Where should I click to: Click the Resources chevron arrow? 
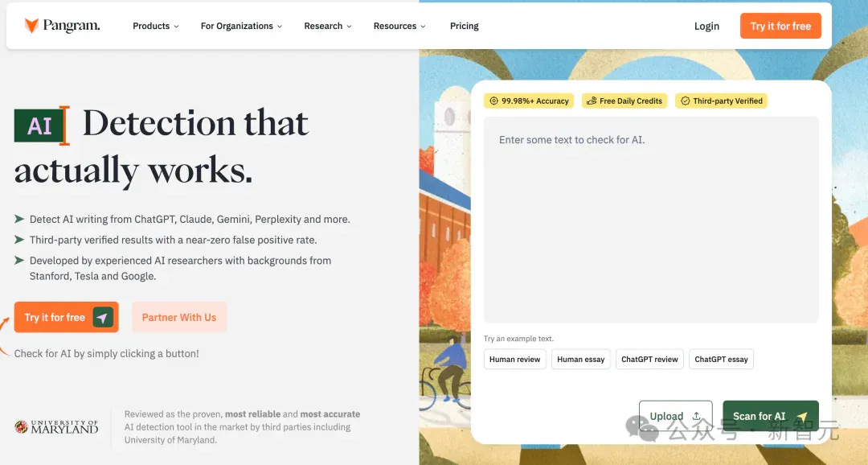423,27
